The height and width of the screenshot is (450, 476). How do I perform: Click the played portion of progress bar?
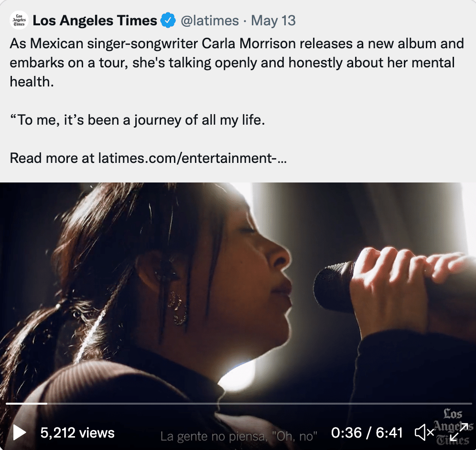tap(26, 404)
